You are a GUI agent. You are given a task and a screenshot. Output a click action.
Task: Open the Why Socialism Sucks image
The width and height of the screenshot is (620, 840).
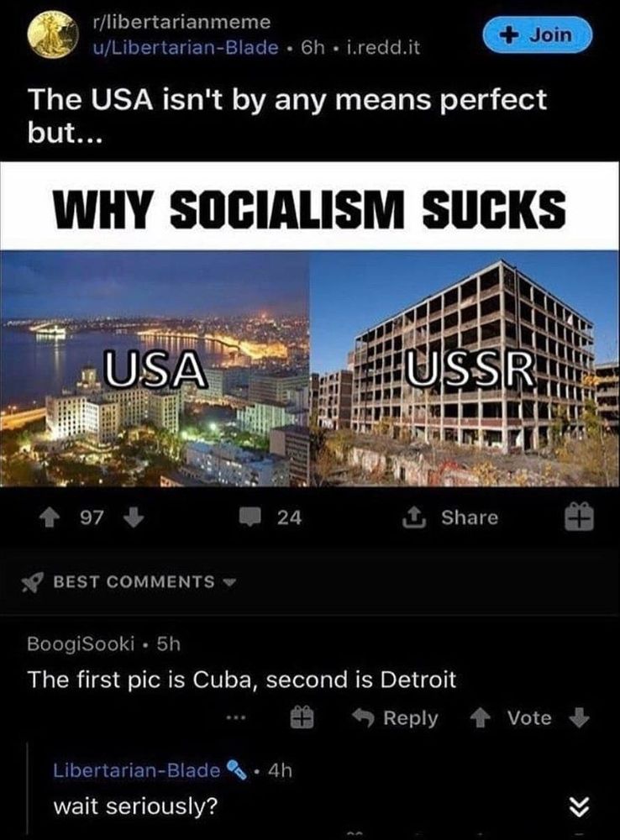click(310, 324)
